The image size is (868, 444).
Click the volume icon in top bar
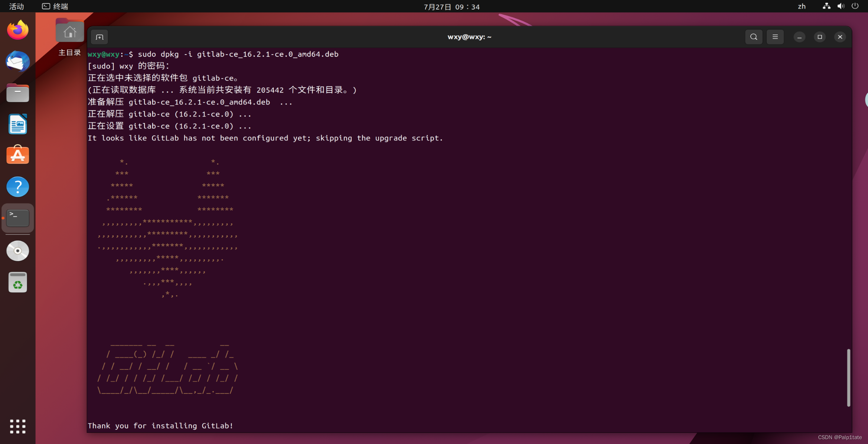pyautogui.click(x=841, y=6)
